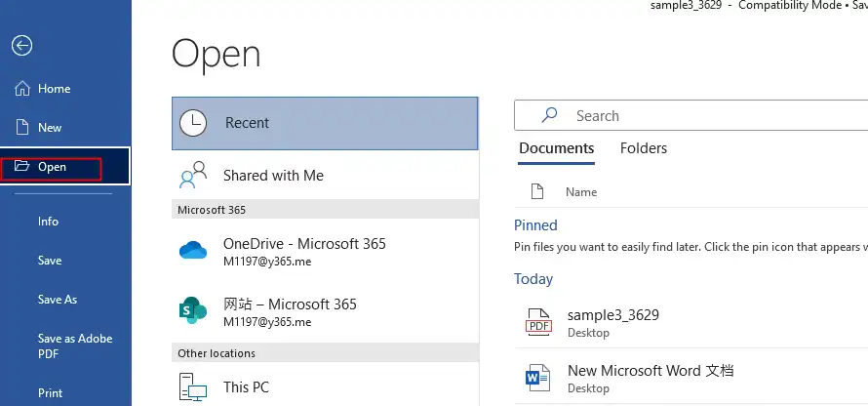Click the This PC computer icon
The image size is (868, 406).
tap(193, 386)
